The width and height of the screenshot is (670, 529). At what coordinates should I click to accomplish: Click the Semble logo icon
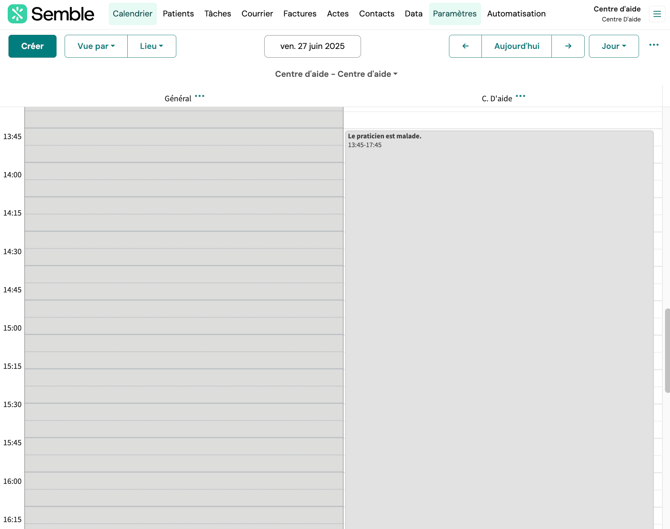(x=17, y=14)
